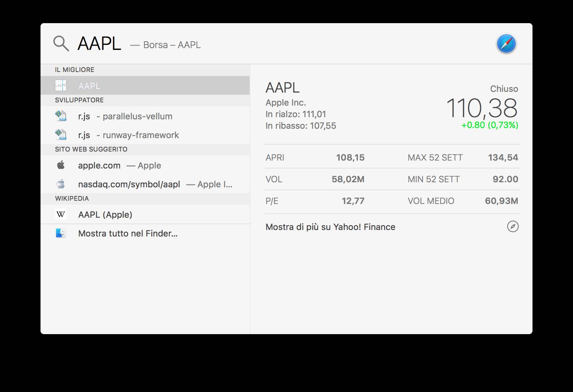This screenshot has width=573, height=392.
Task: Click the SVILUPPATORE section header
Action: (x=79, y=100)
